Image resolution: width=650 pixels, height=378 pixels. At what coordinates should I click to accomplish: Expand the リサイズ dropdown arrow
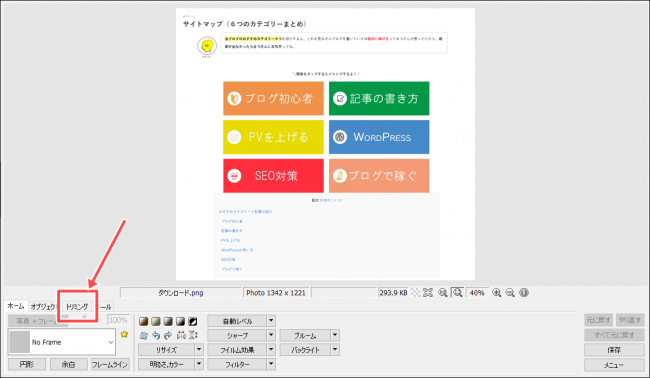click(199, 350)
